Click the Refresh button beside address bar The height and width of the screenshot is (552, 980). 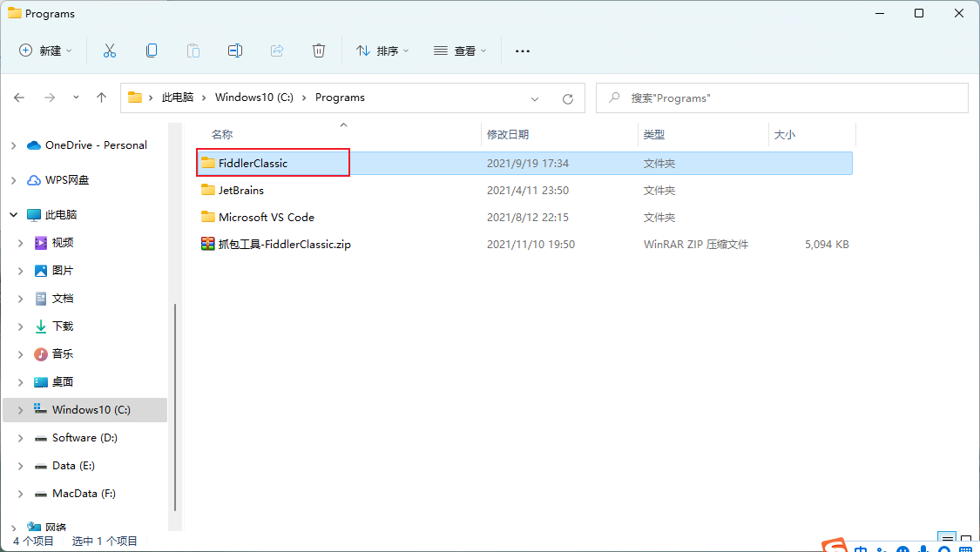pos(568,98)
